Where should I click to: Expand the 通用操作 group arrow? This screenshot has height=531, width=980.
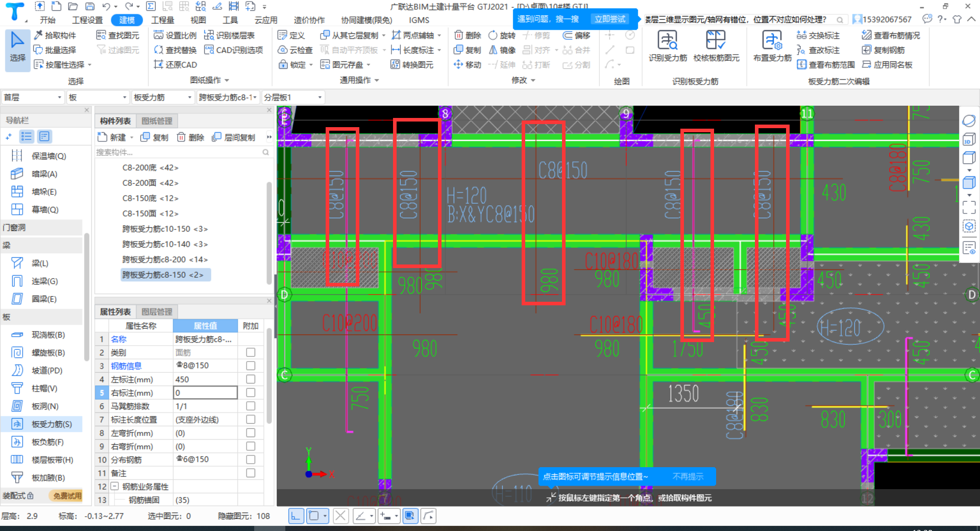coord(377,80)
